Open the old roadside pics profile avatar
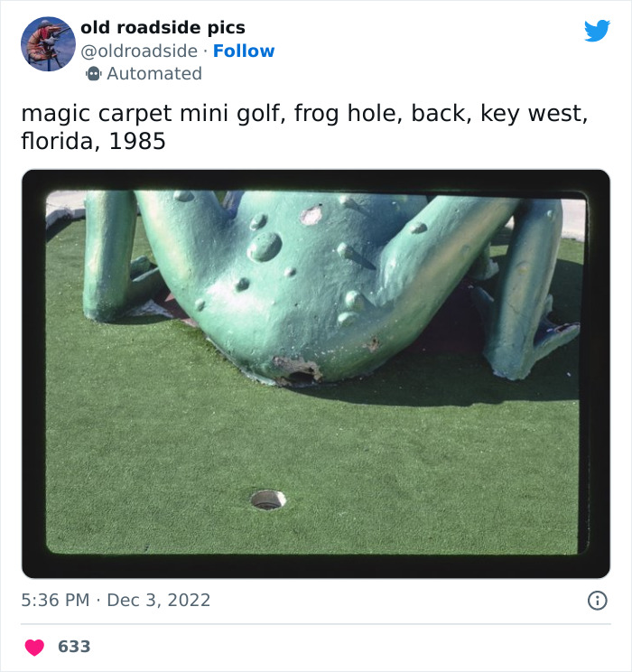 (48, 43)
